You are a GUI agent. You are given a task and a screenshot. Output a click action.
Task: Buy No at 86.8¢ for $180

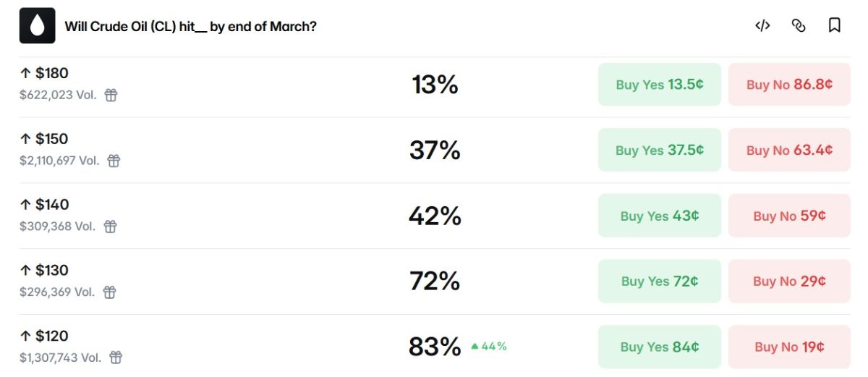click(789, 85)
